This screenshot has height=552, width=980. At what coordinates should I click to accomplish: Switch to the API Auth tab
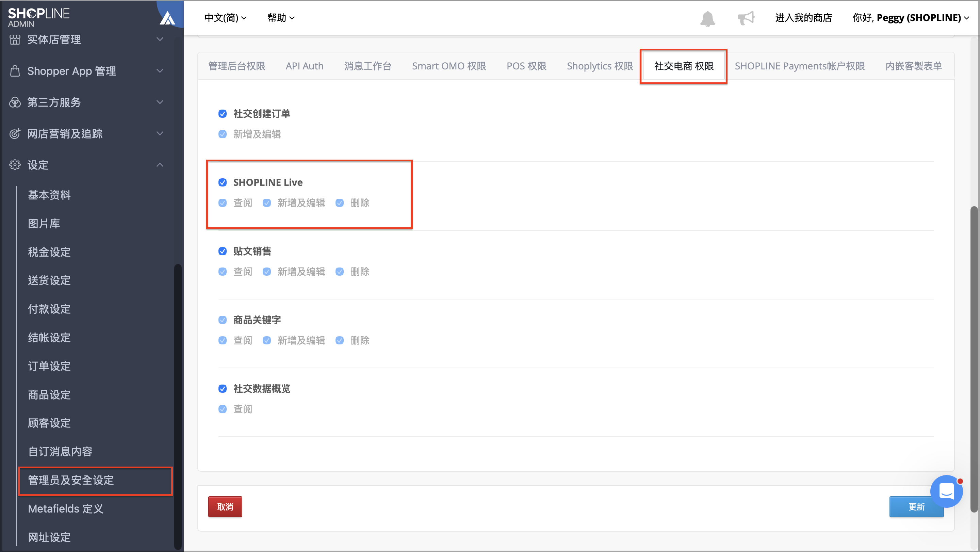tap(304, 66)
